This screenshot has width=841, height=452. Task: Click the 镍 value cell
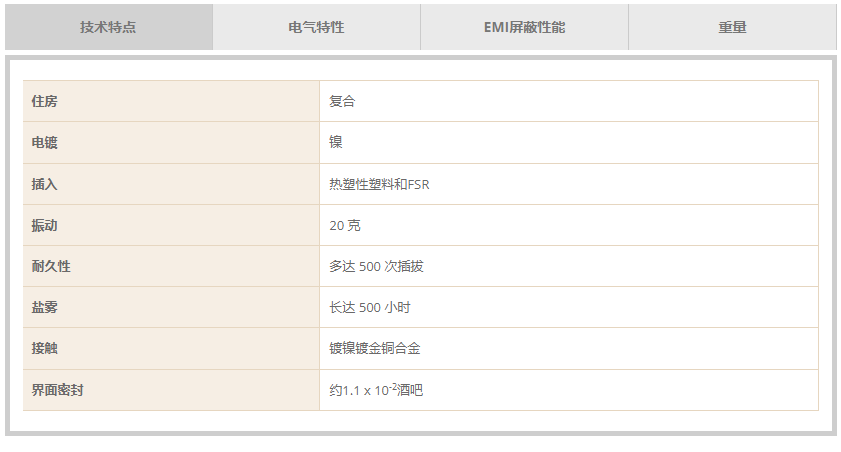coord(569,143)
